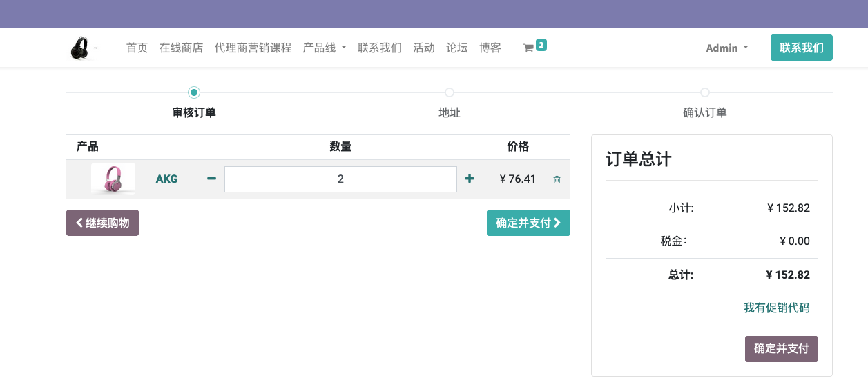This screenshot has width=868, height=389.
Task: Open the Admin user dropdown
Action: pyautogui.click(x=726, y=48)
